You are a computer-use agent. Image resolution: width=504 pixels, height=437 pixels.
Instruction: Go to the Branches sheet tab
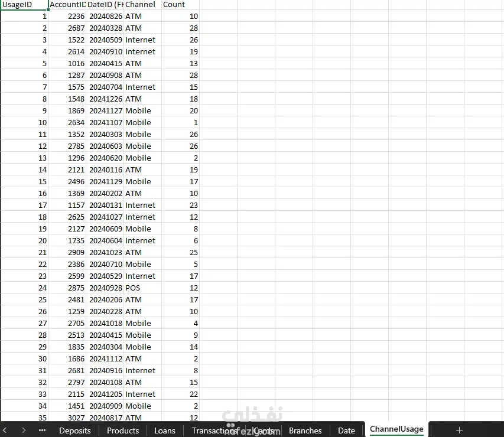point(305,431)
